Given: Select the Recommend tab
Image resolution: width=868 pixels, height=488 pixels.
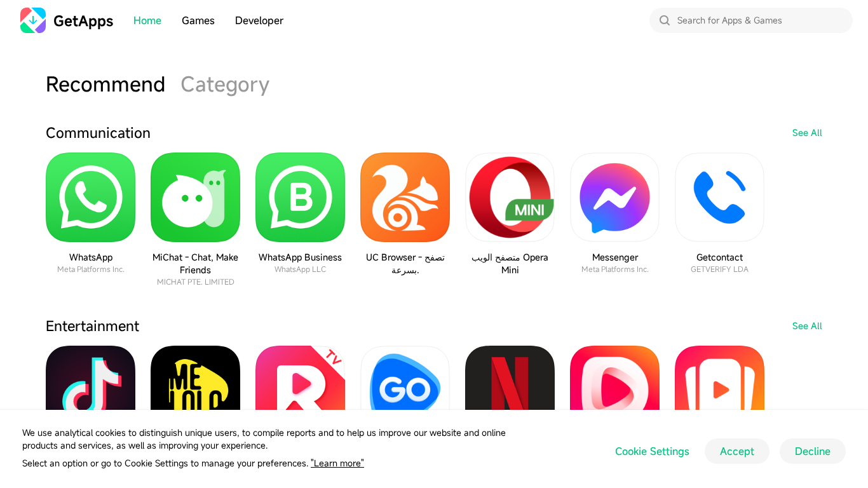Looking at the screenshot, I should click(105, 85).
